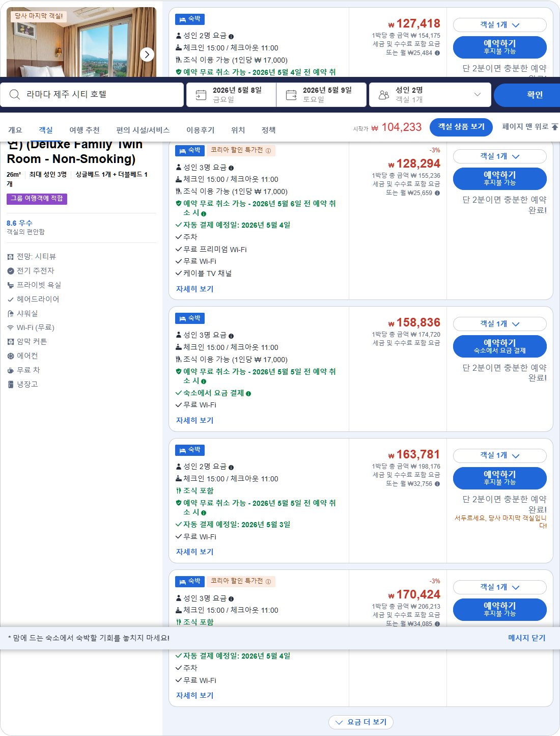Click occupancy info icon in ₩170,424 rate row

tap(231, 599)
